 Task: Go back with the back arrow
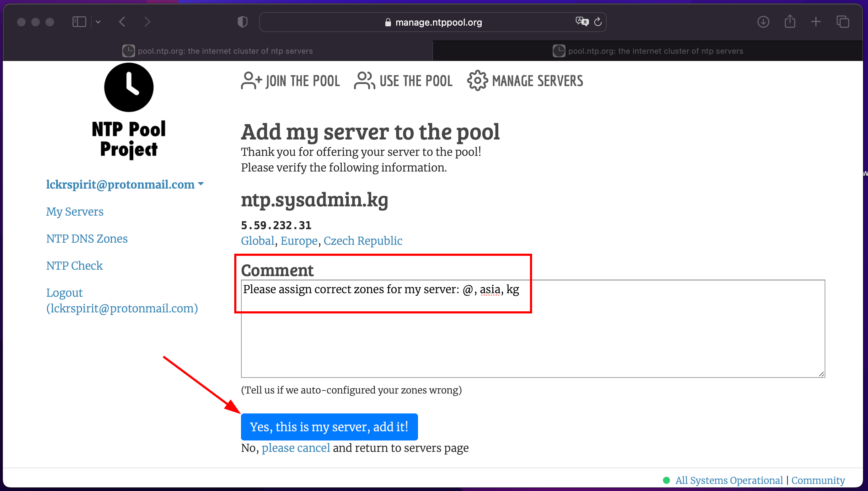122,22
